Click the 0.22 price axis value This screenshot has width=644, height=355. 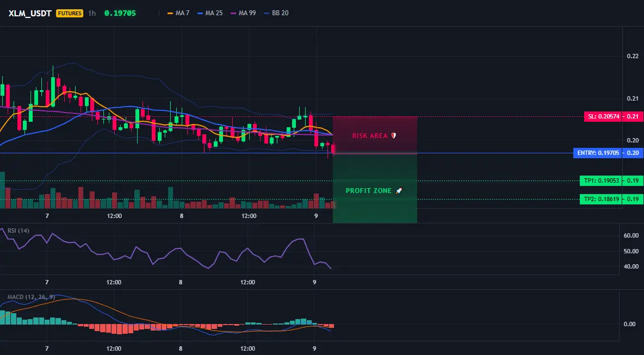click(x=633, y=56)
